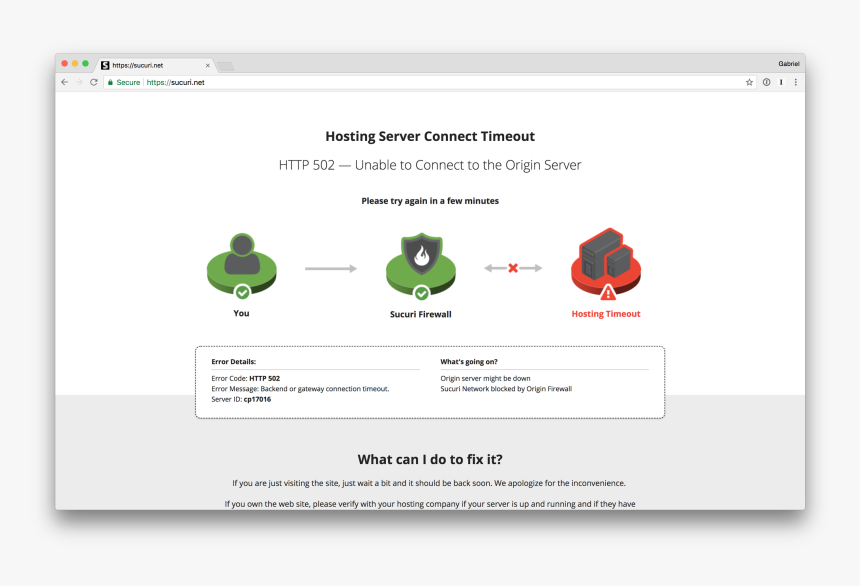Click the HTTP 502 subtitle line
The width and height of the screenshot is (860, 586).
[430, 165]
